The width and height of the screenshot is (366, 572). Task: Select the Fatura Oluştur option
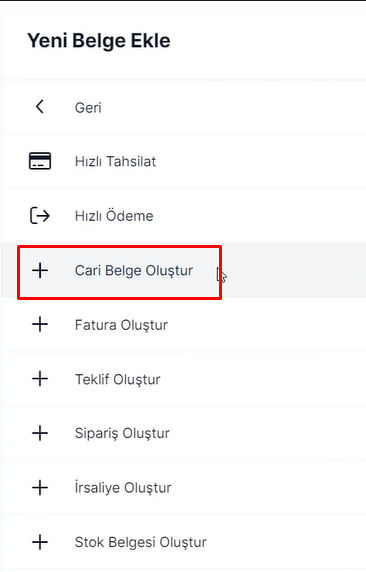click(121, 325)
